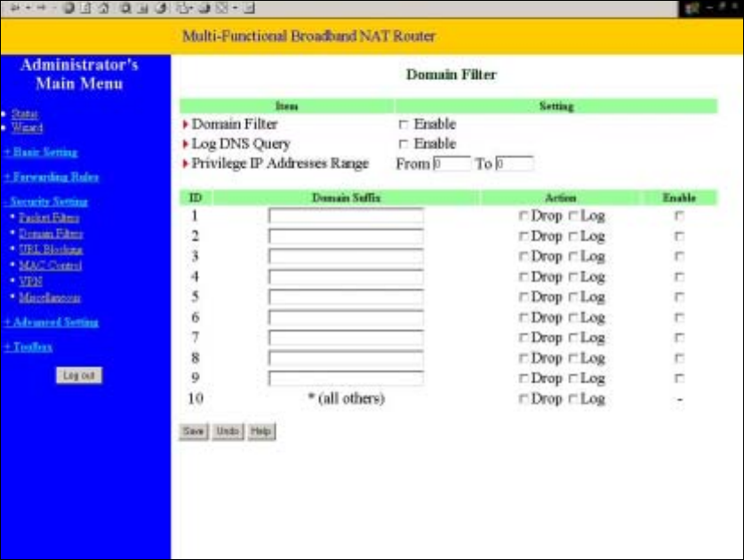Click the browser Search icon
Image resolution: width=744 pixels, height=560 pixels.
click(125, 8)
